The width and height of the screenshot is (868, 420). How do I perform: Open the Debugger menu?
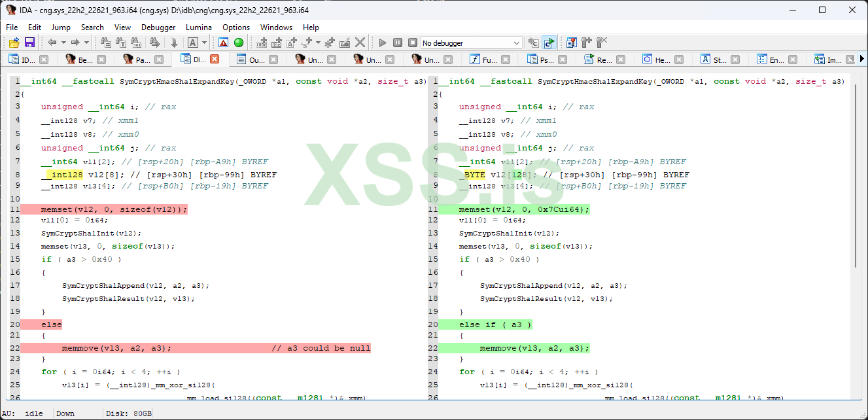pos(158,27)
